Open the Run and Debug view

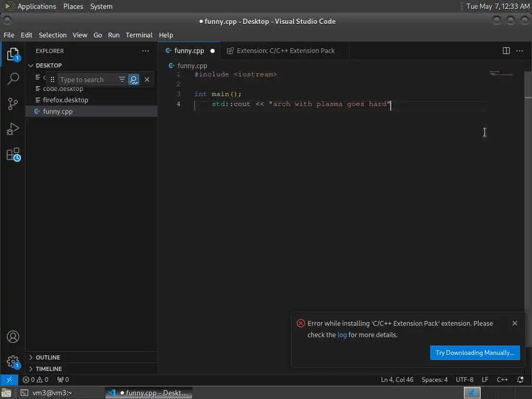[13, 129]
